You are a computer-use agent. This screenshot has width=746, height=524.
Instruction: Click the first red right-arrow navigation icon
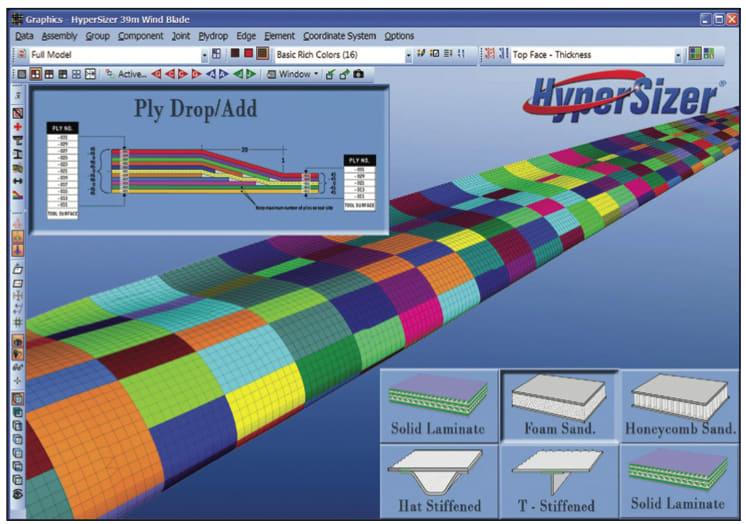click(x=182, y=74)
